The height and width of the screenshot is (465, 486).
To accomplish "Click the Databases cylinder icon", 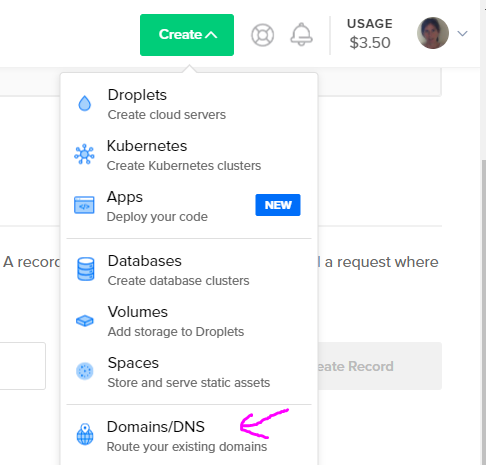I will coord(85,269).
